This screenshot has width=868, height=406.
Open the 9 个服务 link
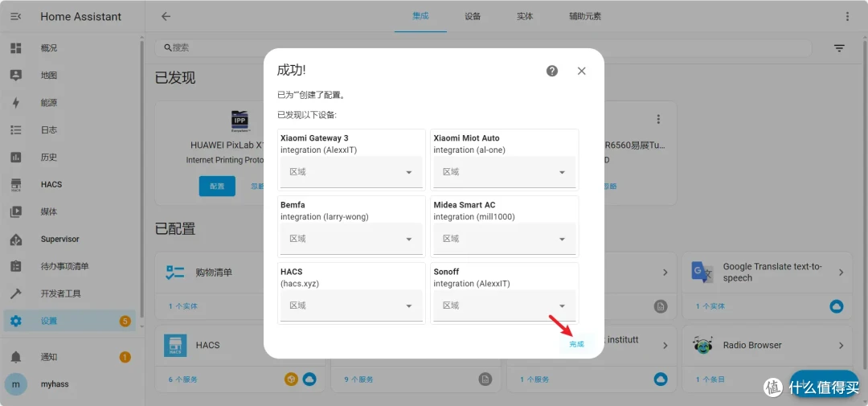(x=358, y=379)
